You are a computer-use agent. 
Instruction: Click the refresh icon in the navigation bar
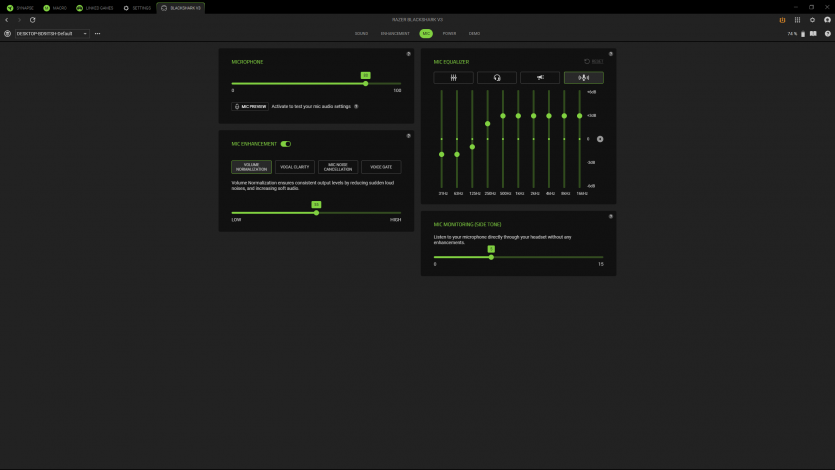click(33, 20)
